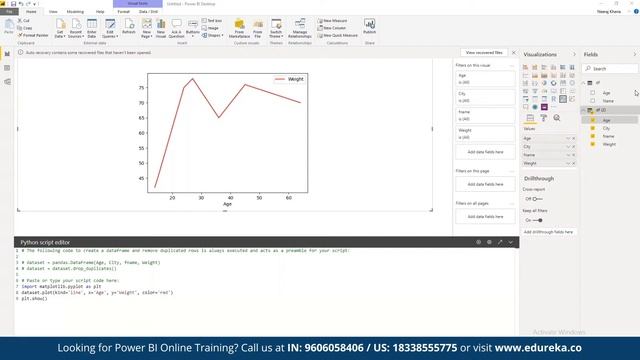Viewport: 640px width, 360px height.
Task: Run the script in Python editor
Action: (x=478, y=242)
